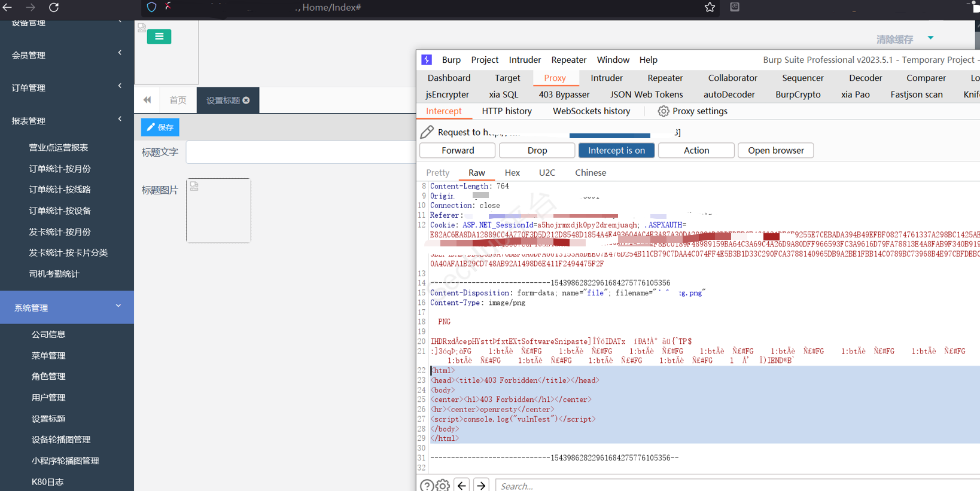Image resolution: width=980 pixels, height=491 pixels.
Task: Go to previous search match arrow
Action: pyautogui.click(x=462, y=486)
